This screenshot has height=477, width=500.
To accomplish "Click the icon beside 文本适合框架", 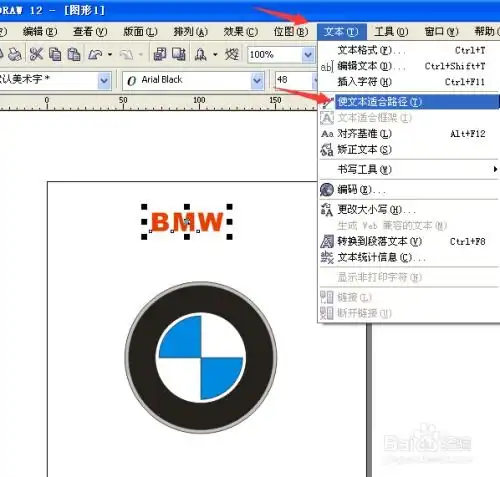I will click(327, 118).
